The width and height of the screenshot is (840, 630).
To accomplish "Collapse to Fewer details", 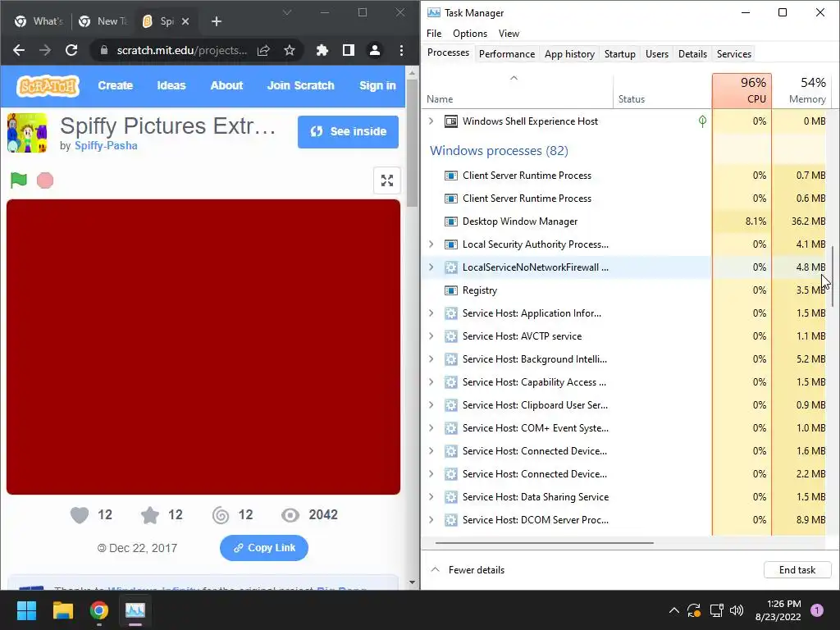I will [468, 570].
